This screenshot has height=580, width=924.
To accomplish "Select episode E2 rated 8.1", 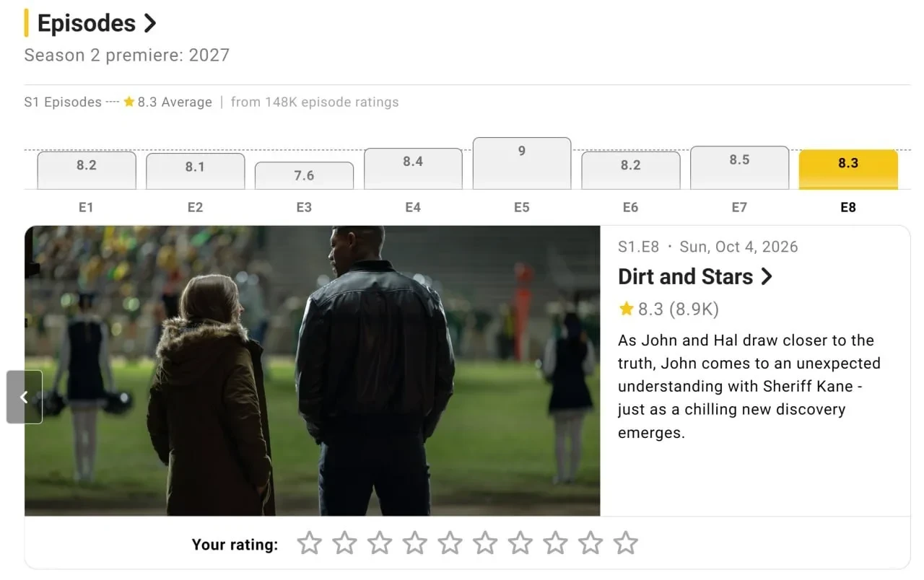I will (x=195, y=171).
